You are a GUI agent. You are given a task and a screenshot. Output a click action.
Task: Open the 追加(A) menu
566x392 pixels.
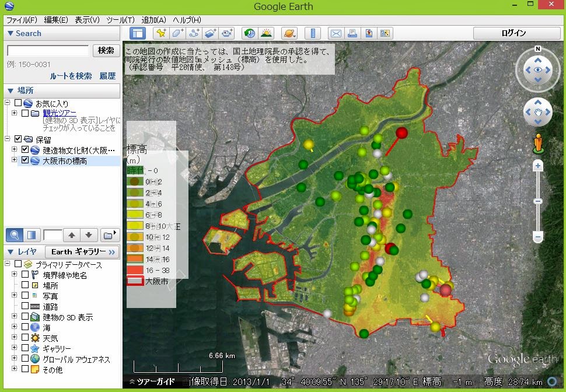pos(153,20)
